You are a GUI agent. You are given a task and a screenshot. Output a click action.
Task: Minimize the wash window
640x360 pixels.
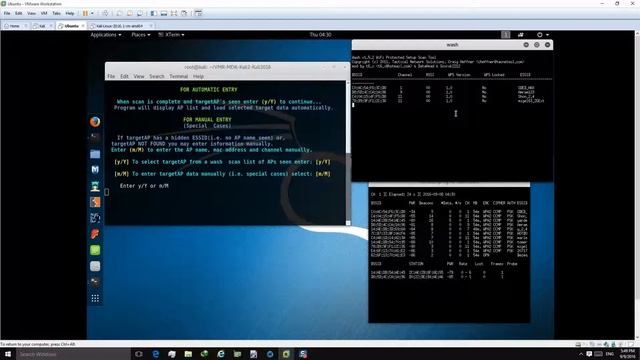pos(526,44)
